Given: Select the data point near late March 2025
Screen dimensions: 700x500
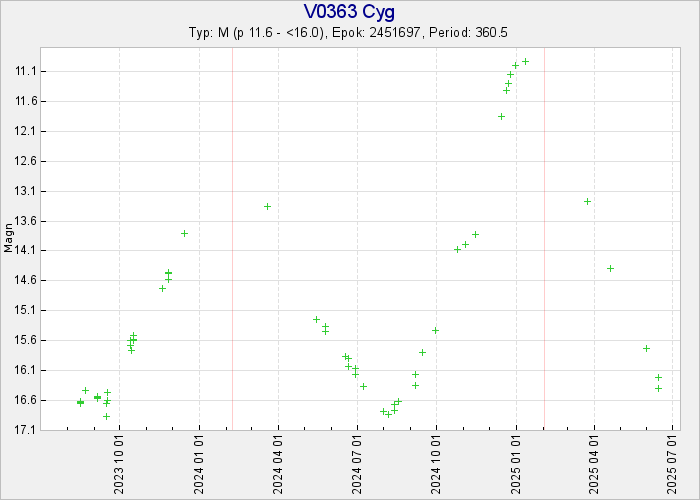Looking at the screenshot, I should tap(588, 202).
